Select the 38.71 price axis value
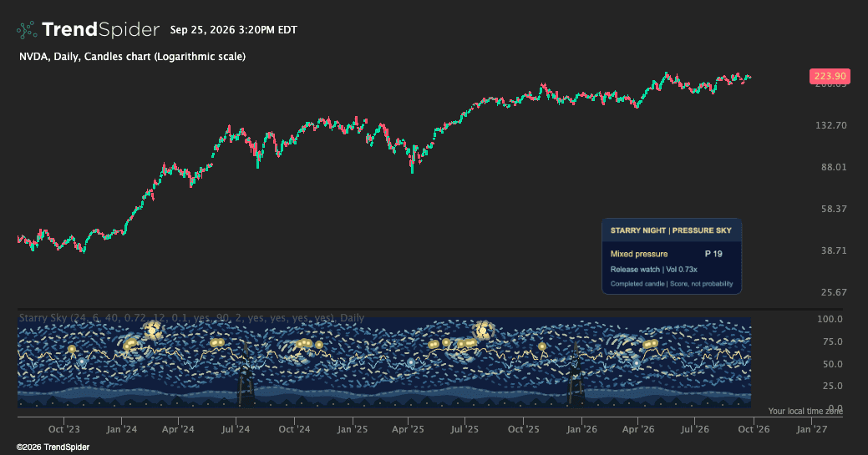Screen dimensions: 868x455 point(834,250)
